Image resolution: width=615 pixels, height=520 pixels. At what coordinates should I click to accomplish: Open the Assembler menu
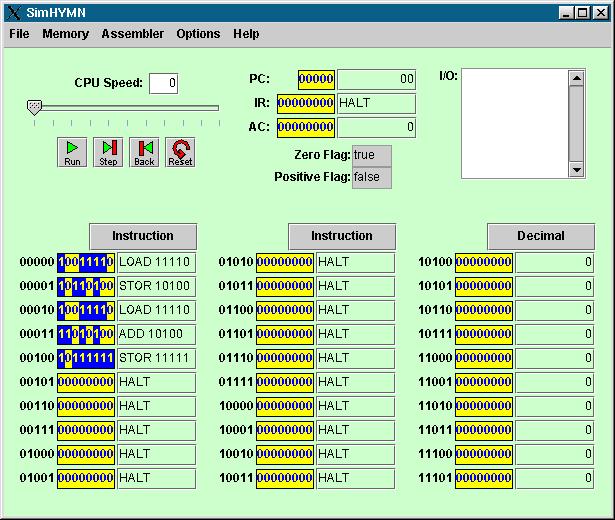click(132, 34)
